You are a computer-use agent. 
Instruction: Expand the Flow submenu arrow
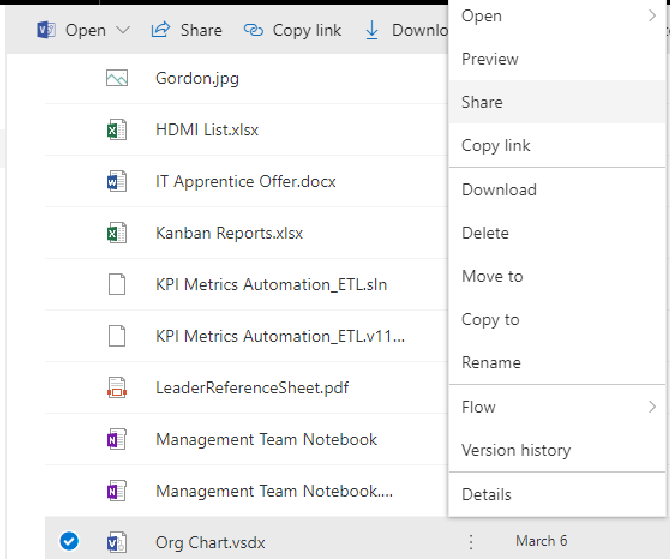tap(652, 407)
